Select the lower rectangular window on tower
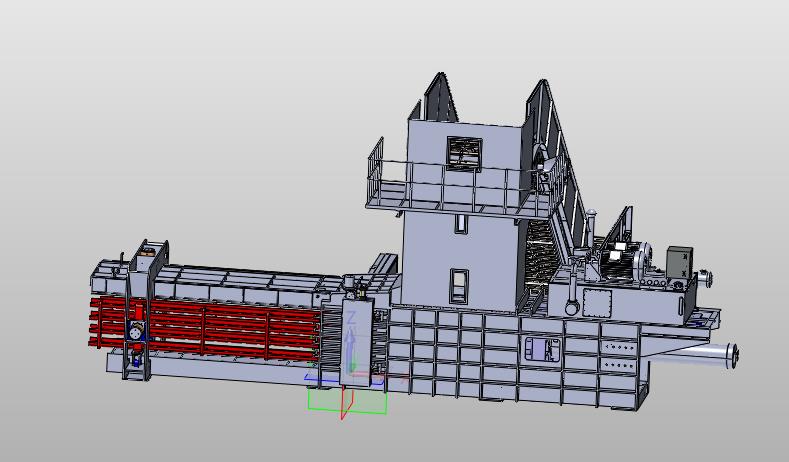789x462 pixels. point(459,285)
